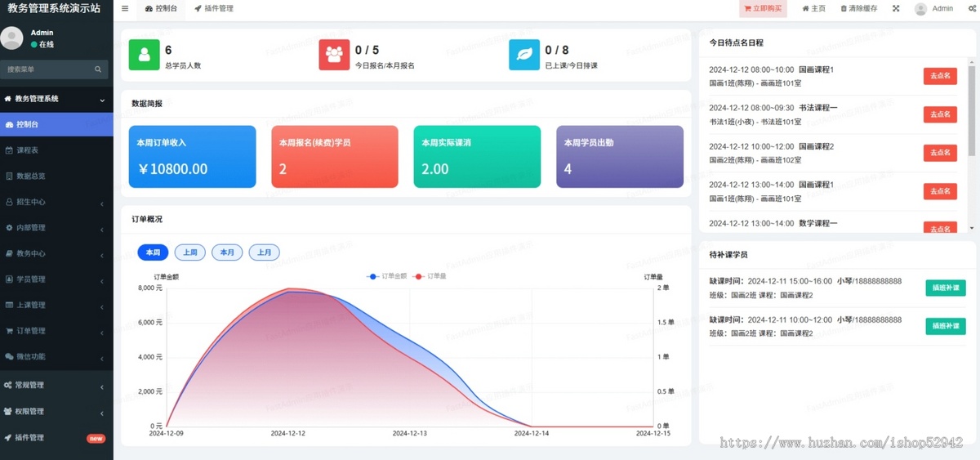Select the 本周 time range option
980x460 pixels.
pyautogui.click(x=153, y=252)
